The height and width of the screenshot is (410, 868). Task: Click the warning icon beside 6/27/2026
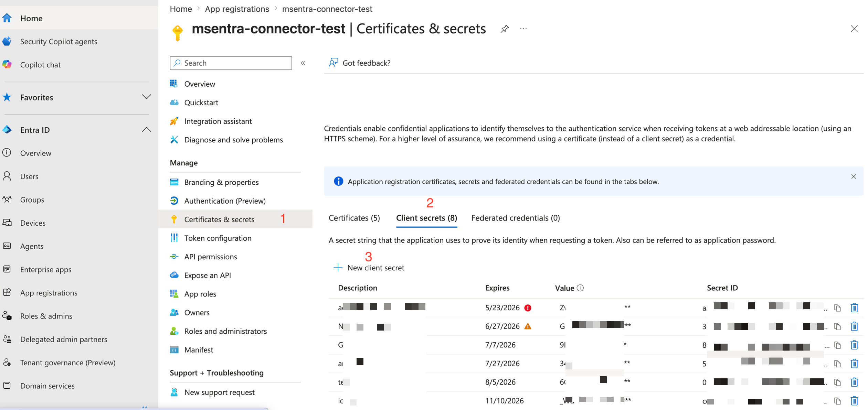point(528,326)
